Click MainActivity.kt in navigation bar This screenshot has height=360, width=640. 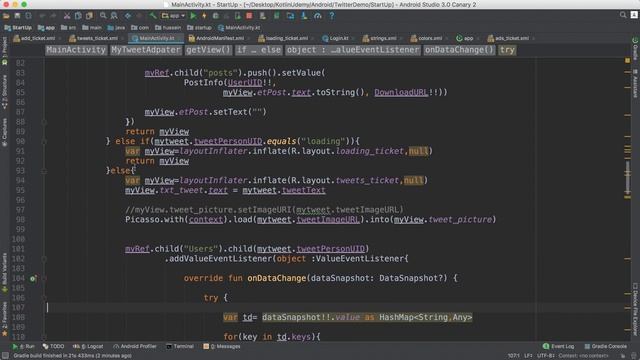pos(239,28)
